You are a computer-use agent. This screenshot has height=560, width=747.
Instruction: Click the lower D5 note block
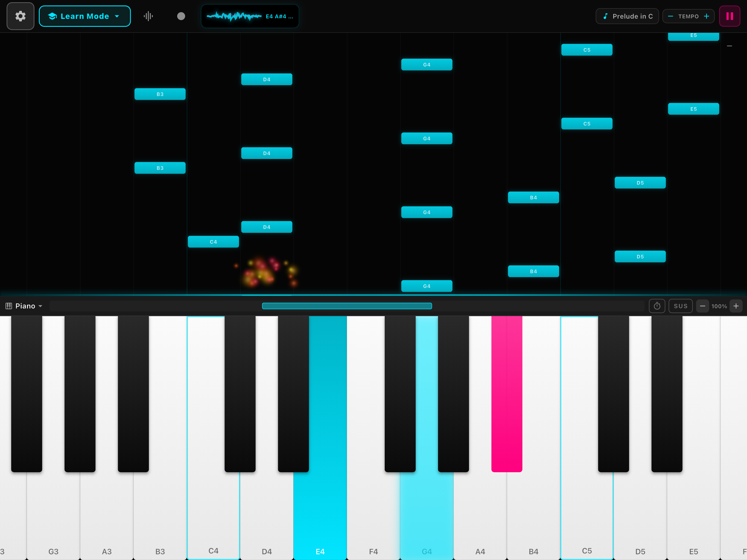(640, 257)
